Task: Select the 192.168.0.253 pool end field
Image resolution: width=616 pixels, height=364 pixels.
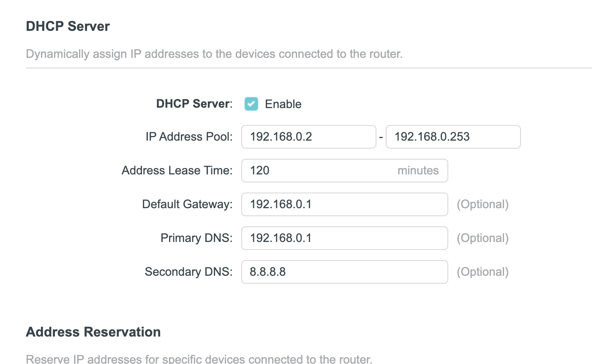Action: 452,137
